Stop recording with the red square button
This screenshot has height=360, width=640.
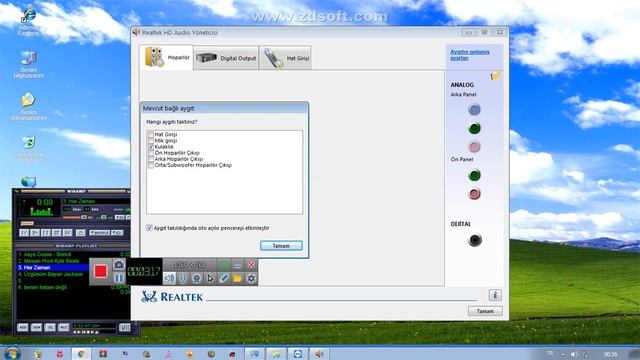100,271
